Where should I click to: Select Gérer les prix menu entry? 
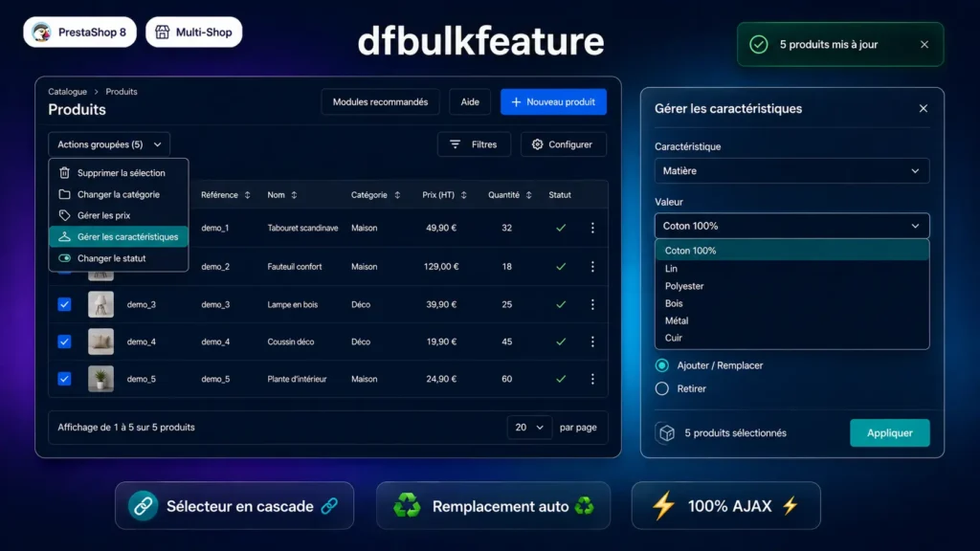point(119,215)
